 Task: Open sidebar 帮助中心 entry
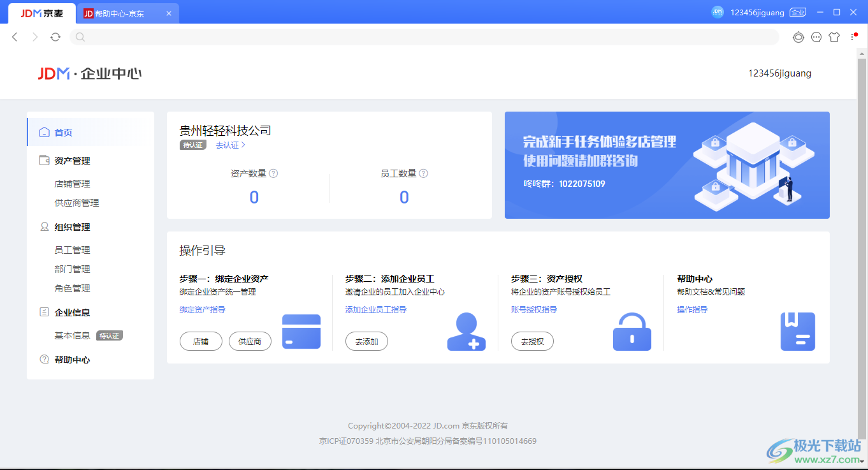[73, 360]
